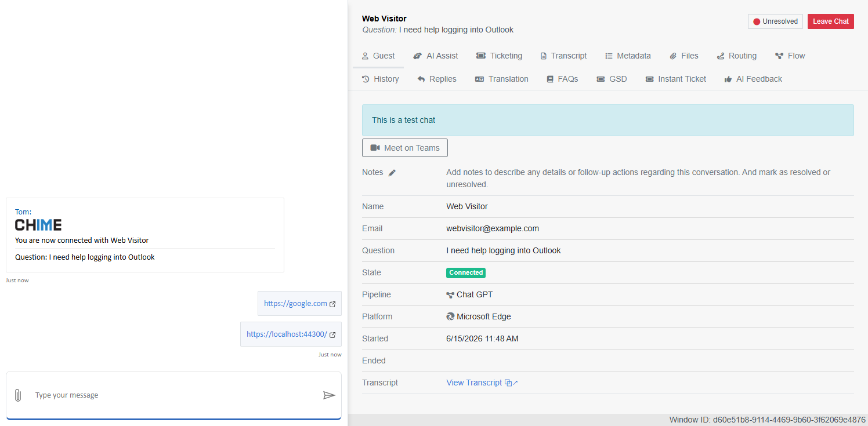
Task: Click the send message arrow icon
Action: pos(329,395)
